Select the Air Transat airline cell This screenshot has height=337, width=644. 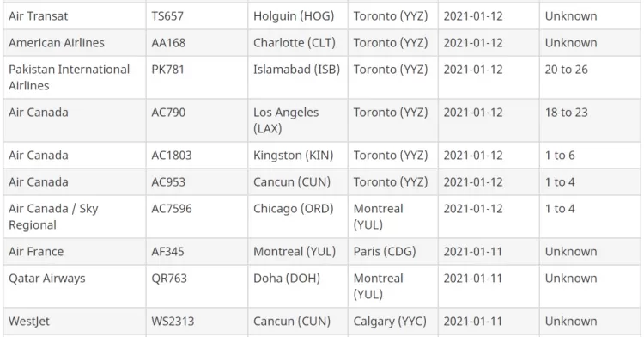(75, 16)
